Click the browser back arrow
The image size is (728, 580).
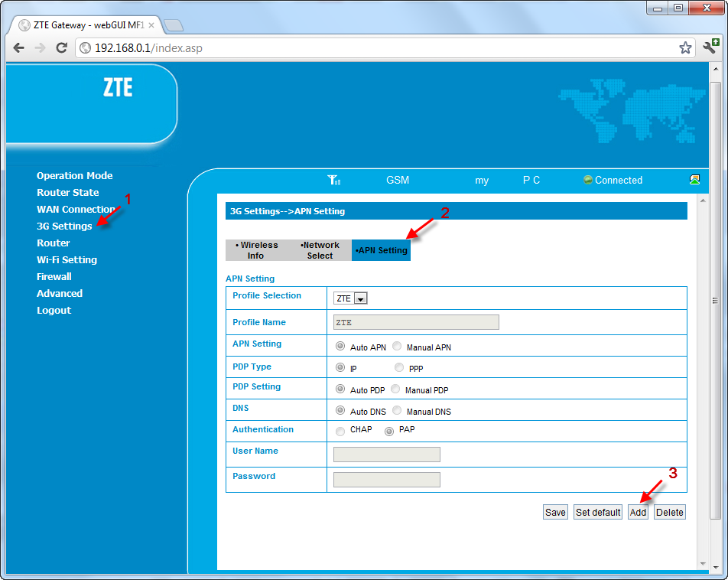pyautogui.click(x=18, y=48)
